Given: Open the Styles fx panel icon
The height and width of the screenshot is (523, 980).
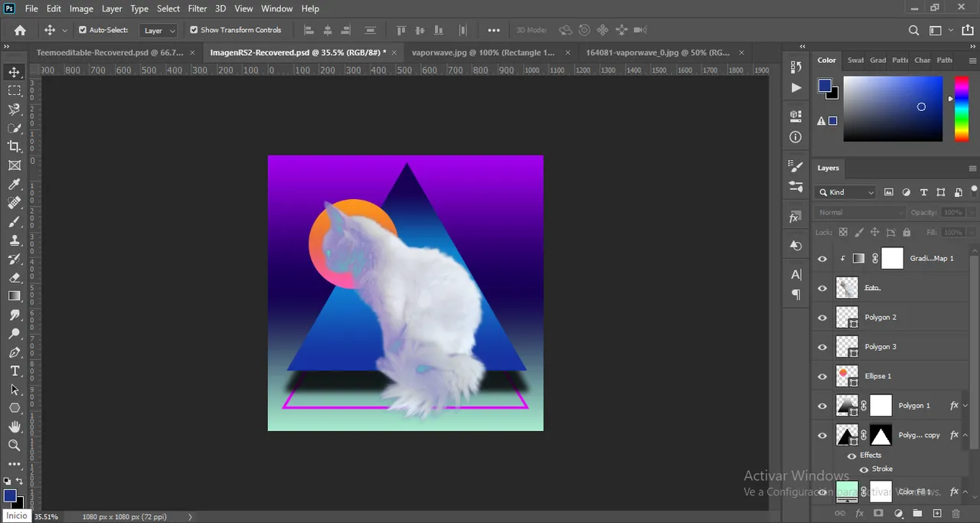Looking at the screenshot, I should [795, 218].
